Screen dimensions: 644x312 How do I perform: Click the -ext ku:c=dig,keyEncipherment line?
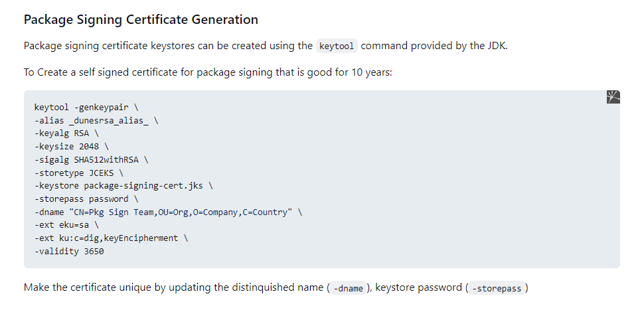(x=110, y=238)
